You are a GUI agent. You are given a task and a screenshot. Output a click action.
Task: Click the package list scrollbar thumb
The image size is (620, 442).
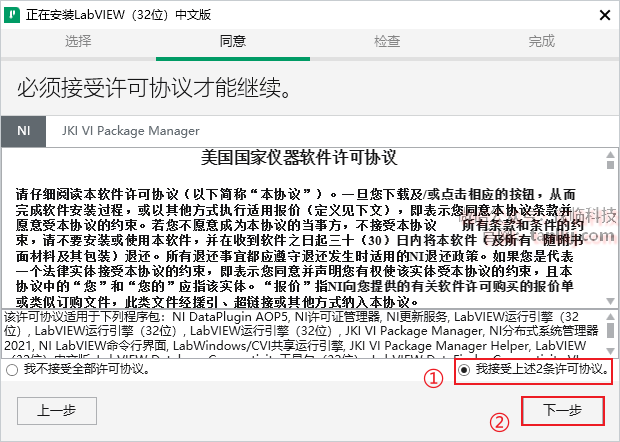tap(611, 331)
